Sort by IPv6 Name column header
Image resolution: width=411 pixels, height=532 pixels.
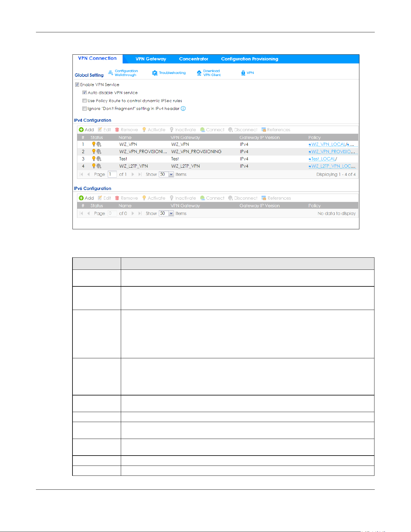point(125,206)
